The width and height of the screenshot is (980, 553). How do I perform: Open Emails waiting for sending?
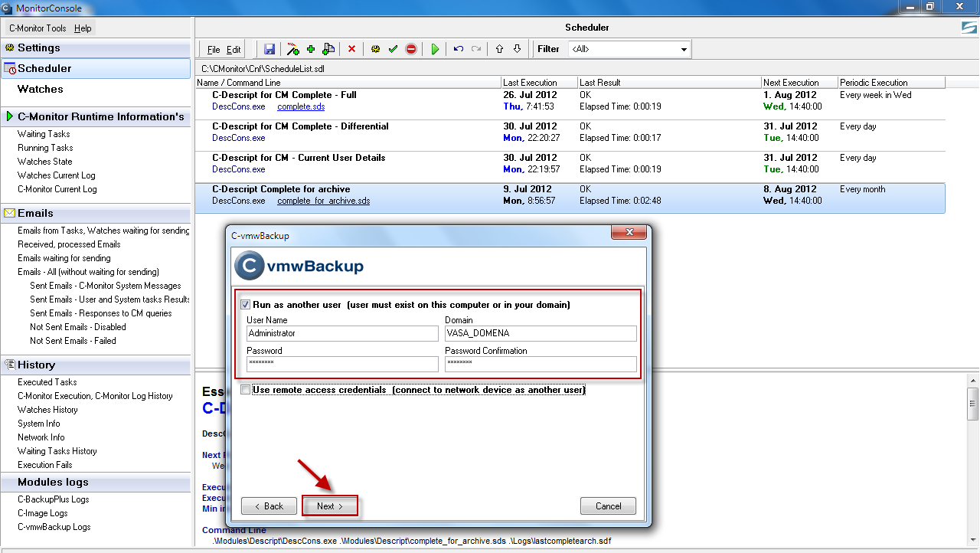64,258
